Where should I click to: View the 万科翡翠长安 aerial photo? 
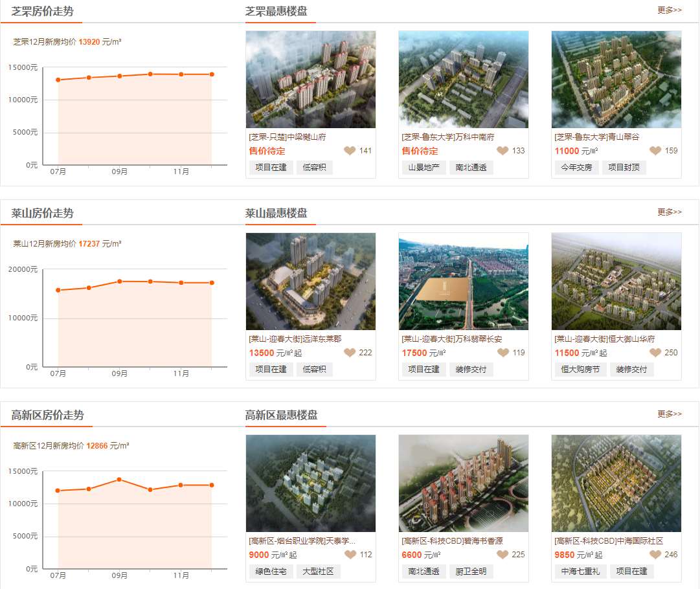tap(464, 282)
